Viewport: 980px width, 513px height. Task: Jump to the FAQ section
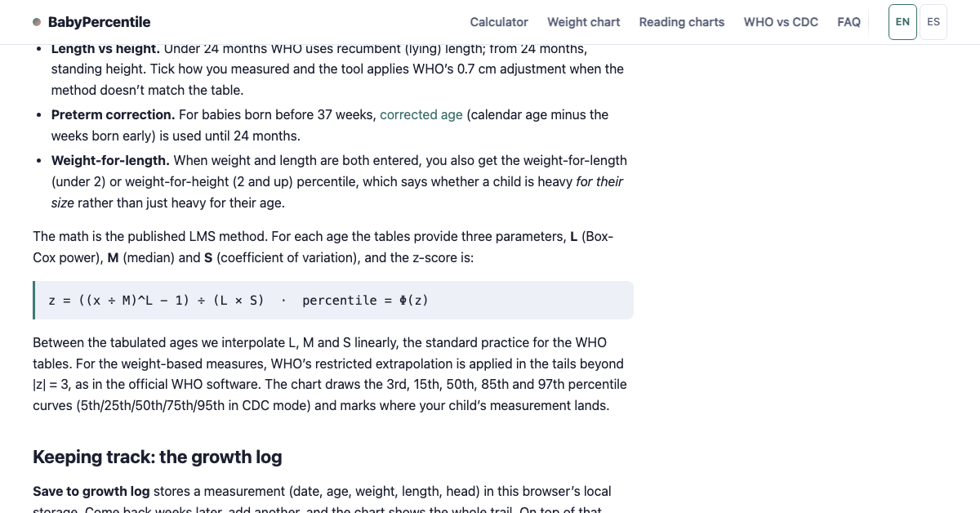pyautogui.click(x=849, y=22)
